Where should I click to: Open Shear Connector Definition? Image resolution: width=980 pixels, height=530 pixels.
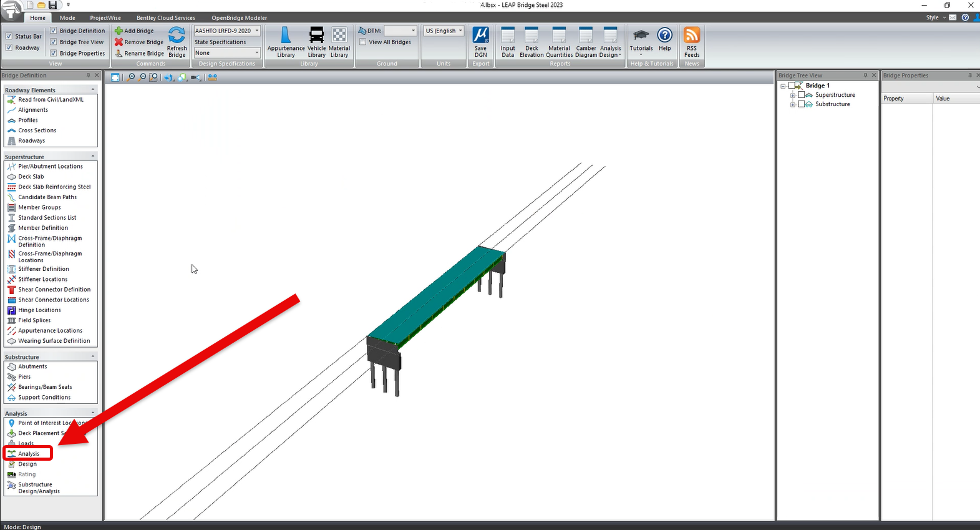pyautogui.click(x=54, y=290)
